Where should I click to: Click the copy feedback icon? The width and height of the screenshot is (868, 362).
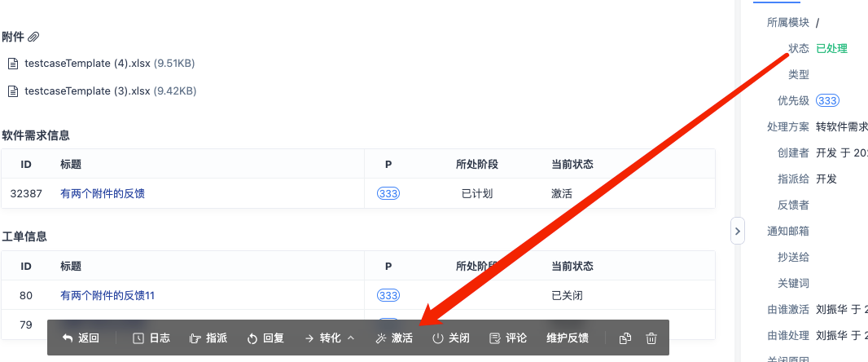coord(625,338)
